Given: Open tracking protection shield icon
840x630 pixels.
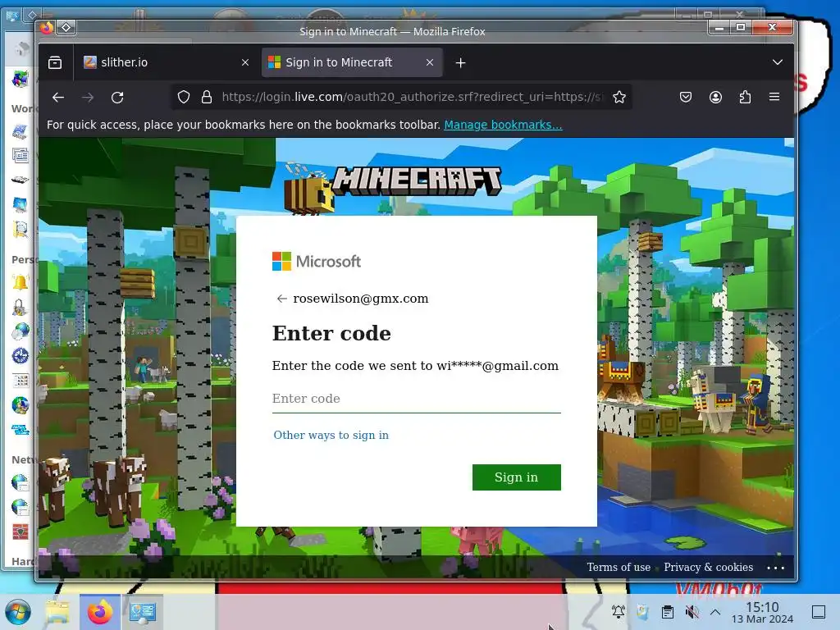Looking at the screenshot, I should pos(184,97).
